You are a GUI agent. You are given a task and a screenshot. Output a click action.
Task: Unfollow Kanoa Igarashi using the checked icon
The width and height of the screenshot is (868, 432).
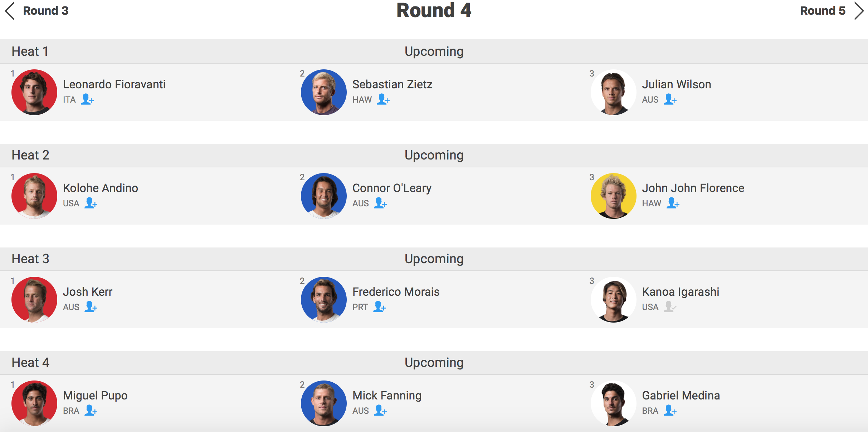click(x=670, y=306)
